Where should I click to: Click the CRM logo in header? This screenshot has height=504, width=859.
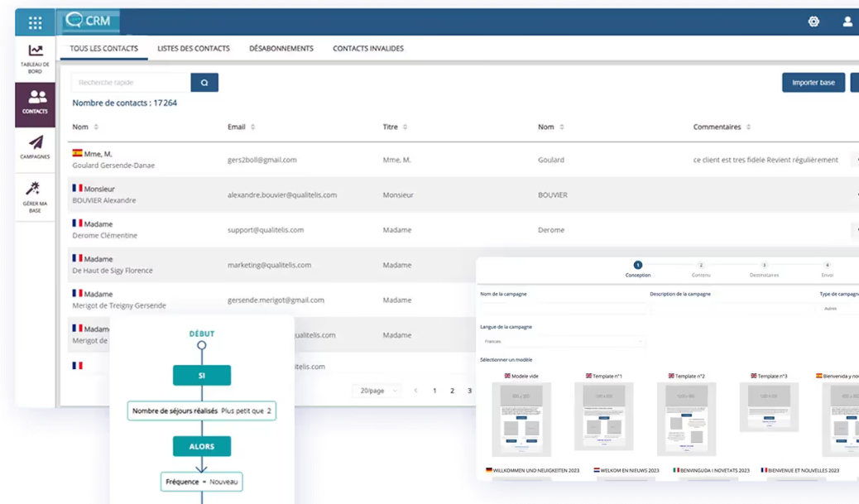[89, 22]
